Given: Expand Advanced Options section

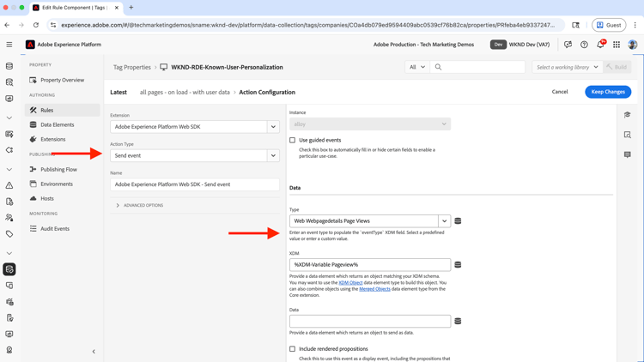Looking at the screenshot, I should pyautogui.click(x=140, y=205).
